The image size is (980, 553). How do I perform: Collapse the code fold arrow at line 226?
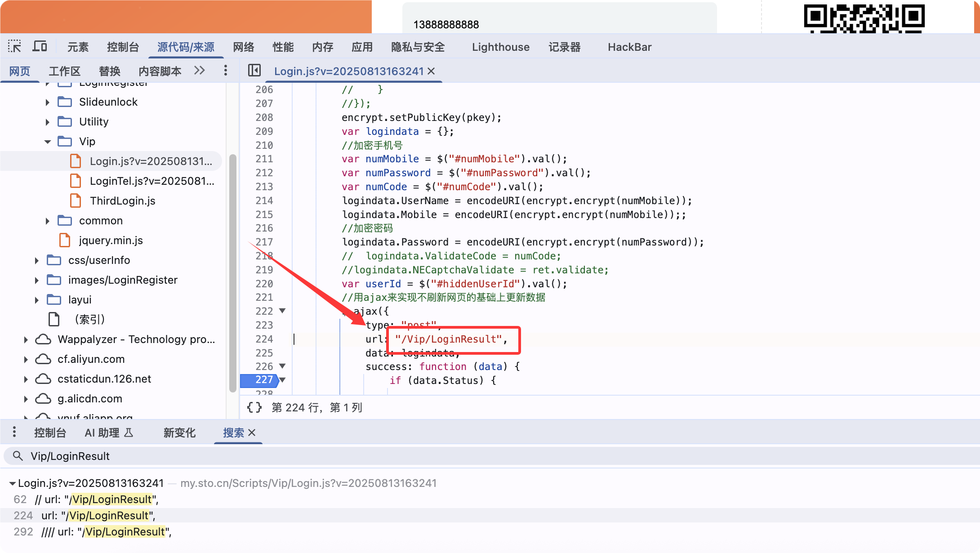282,366
